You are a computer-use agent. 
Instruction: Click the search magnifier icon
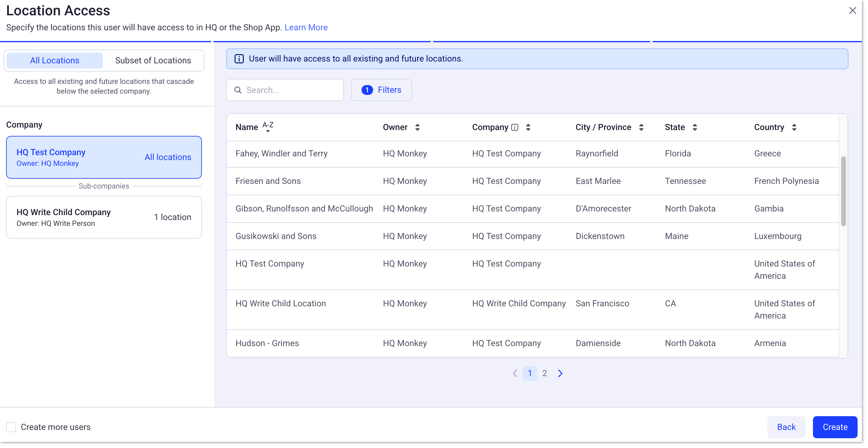(x=238, y=90)
